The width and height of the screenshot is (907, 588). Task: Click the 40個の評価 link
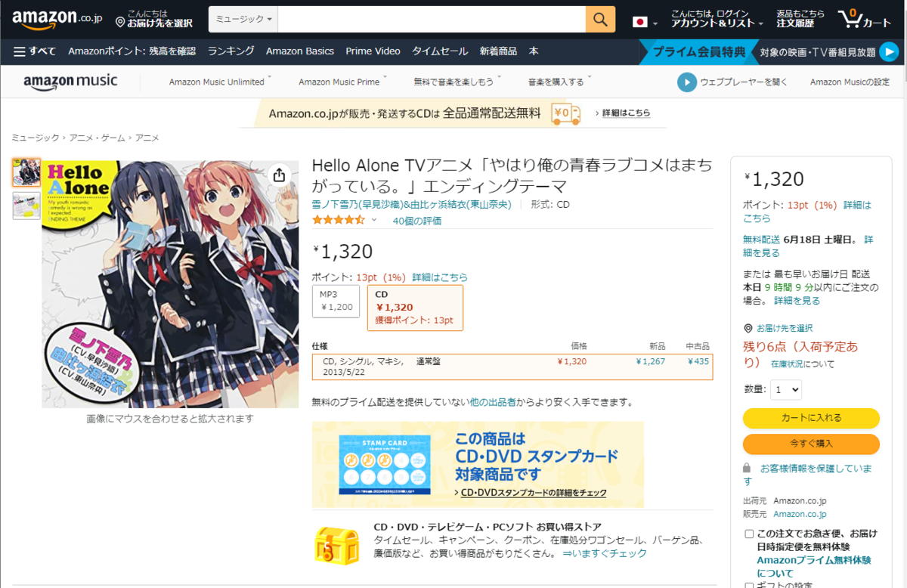coord(417,221)
